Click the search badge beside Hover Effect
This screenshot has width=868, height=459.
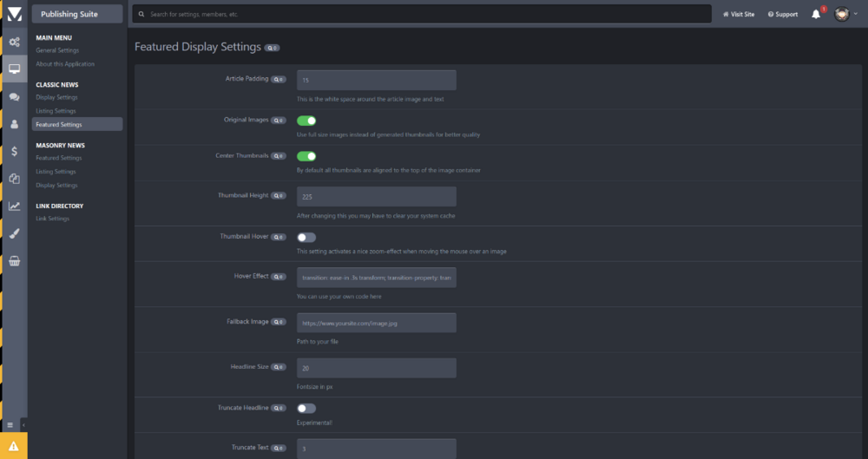[x=279, y=277]
